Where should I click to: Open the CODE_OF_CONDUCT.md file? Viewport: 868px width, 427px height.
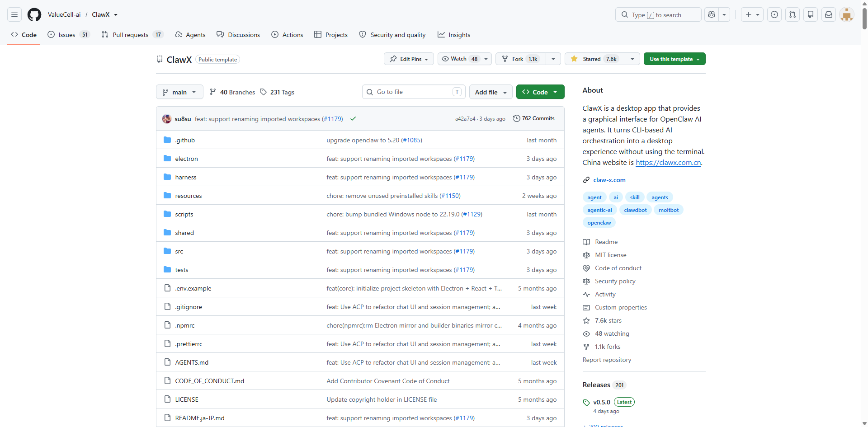(x=210, y=381)
